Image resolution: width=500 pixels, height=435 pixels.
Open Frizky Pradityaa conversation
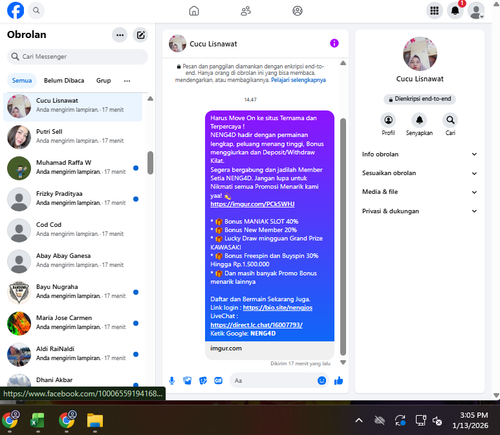(x=73, y=198)
